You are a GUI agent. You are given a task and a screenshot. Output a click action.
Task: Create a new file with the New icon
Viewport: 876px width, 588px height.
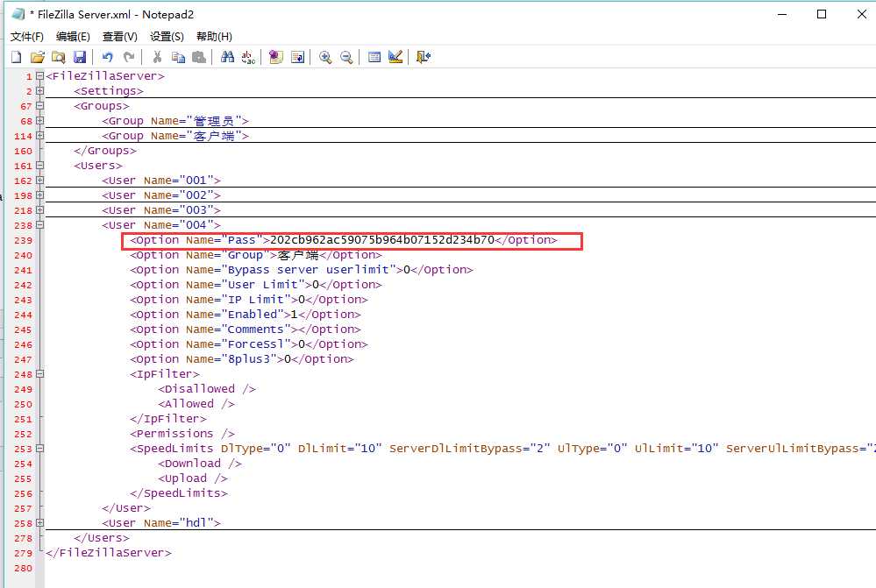(x=17, y=57)
